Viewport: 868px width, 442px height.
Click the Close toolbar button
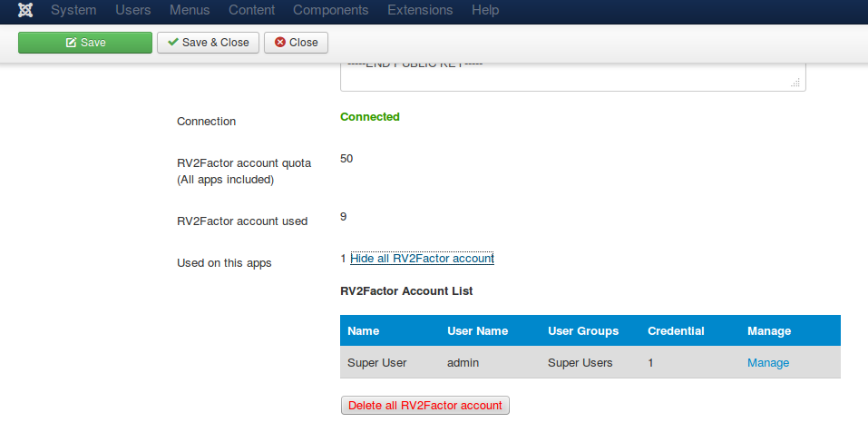pyautogui.click(x=297, y=43)
